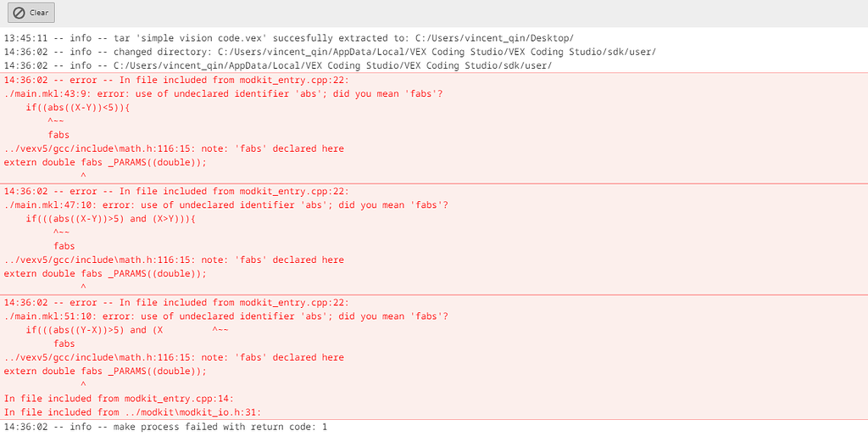The width and height of the screenshot is (868, 442).
Task: Click 'make process failed with return code: 1' line
Action: pos(165,427)
